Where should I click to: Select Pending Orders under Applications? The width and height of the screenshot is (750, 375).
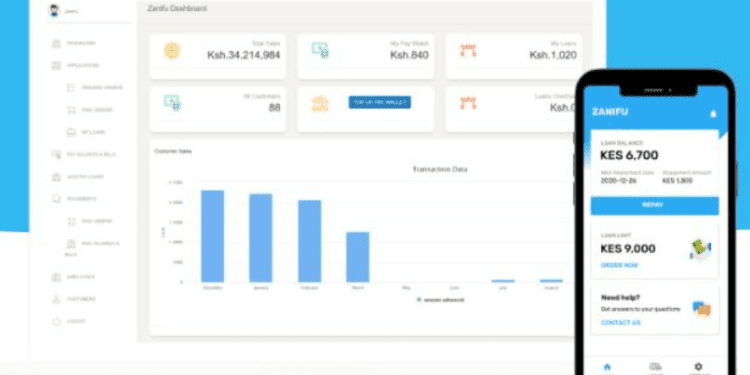point(94,88)
